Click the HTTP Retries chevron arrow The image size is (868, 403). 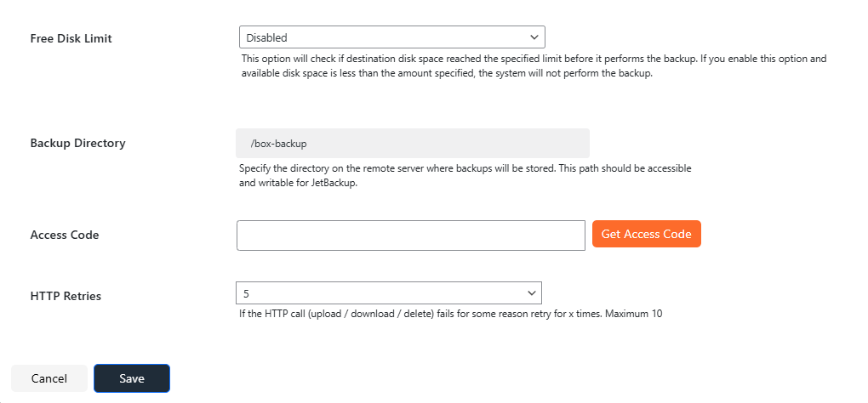pos(532,293)
